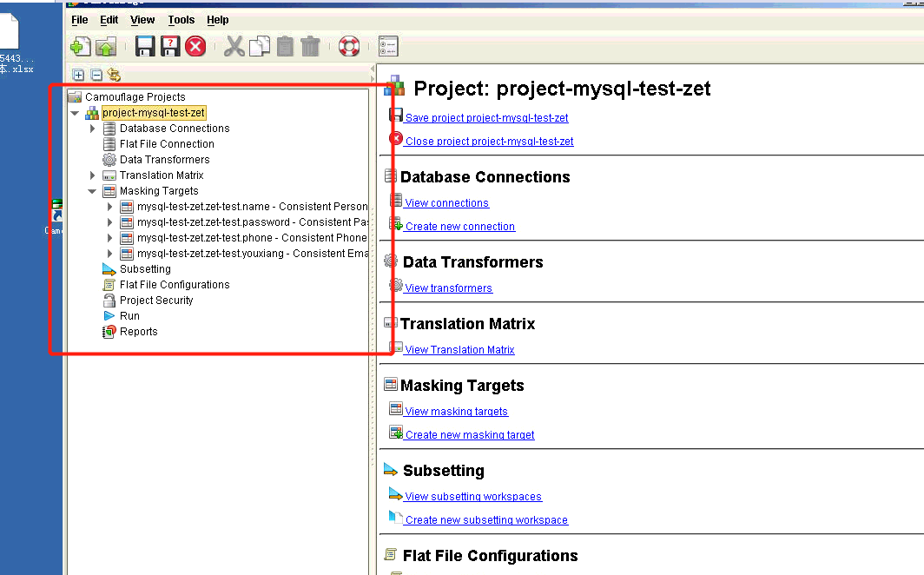This screenshot has height=575, width=924.
Task: Click the View masking targets link
Action: click(456, 412)
